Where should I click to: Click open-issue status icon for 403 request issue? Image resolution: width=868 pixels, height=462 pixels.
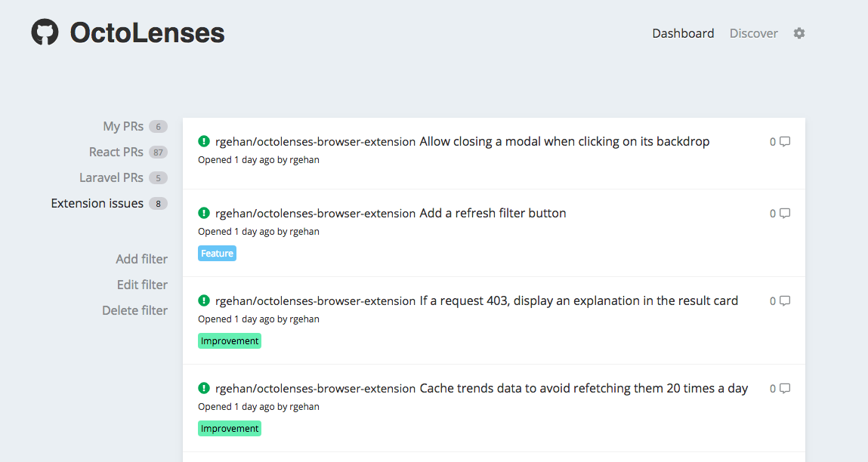pyautogui.click(x=204, y=300)
